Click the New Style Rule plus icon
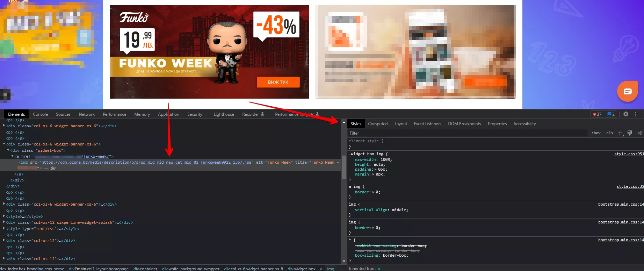This screenshot has width=644, height=271. pyautogui.click(x=620, y=133)
